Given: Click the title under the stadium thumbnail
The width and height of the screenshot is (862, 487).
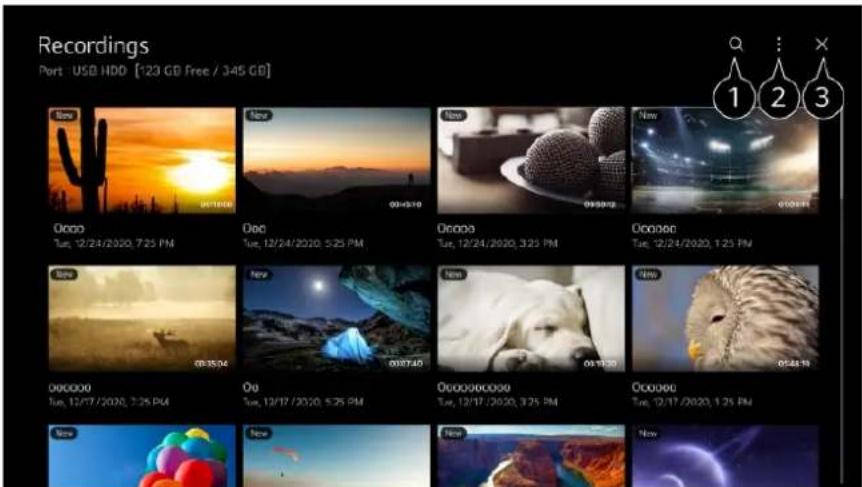Looking at the screenshot, I should pos(654,229).
